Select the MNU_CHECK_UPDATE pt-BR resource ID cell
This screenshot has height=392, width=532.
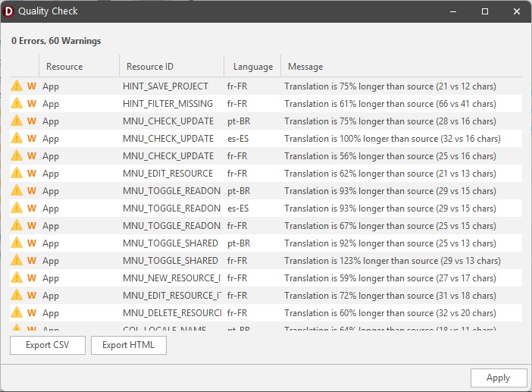[168, 121]
